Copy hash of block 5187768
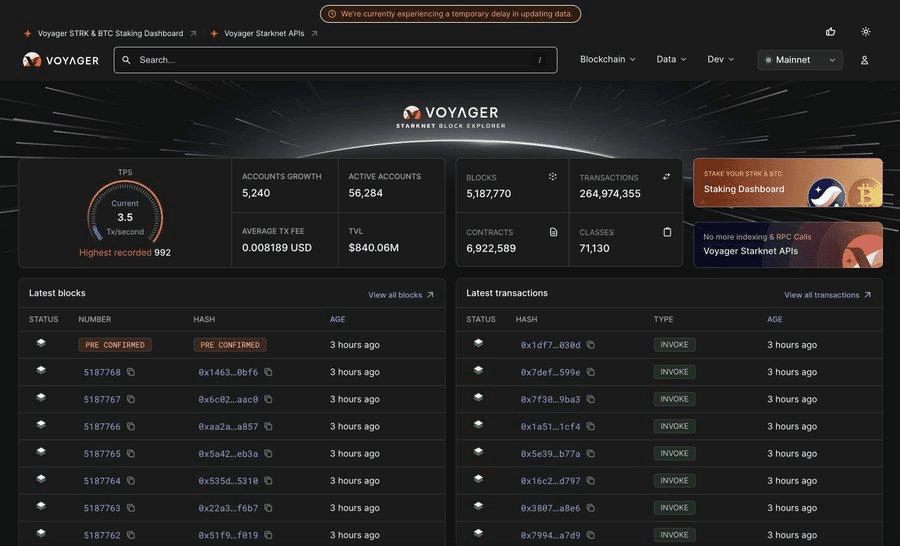Screen dimensions: 900x546 (268, 372)
